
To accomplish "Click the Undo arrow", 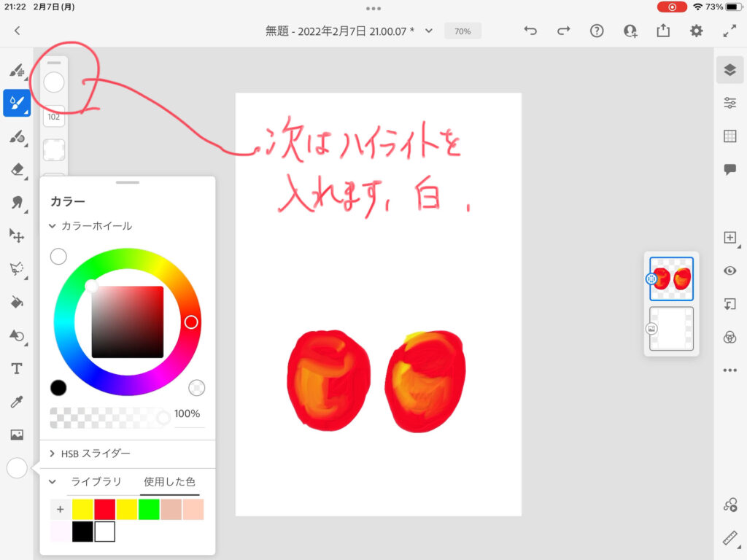I will 530,31.
